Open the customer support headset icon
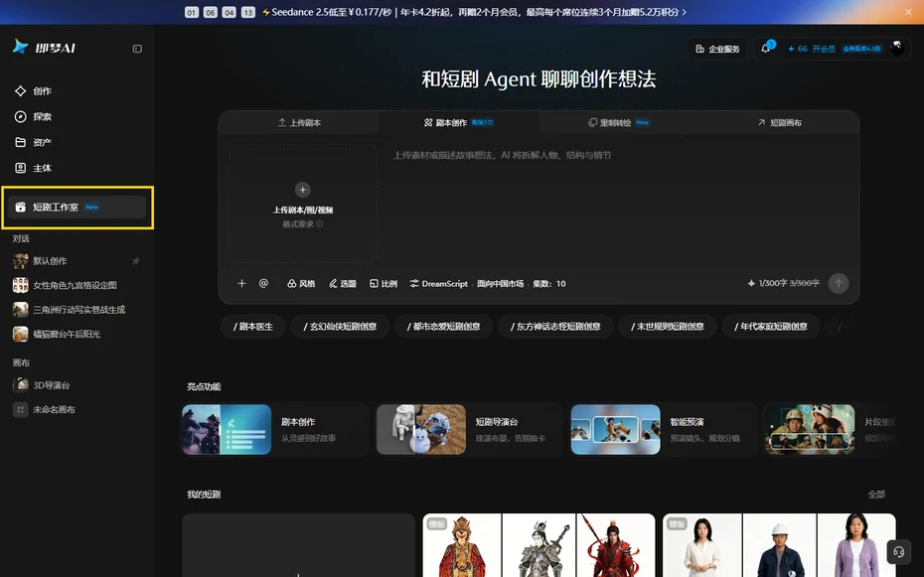The height and width of the screenshot is (577, 924). (x=898, y=552)
